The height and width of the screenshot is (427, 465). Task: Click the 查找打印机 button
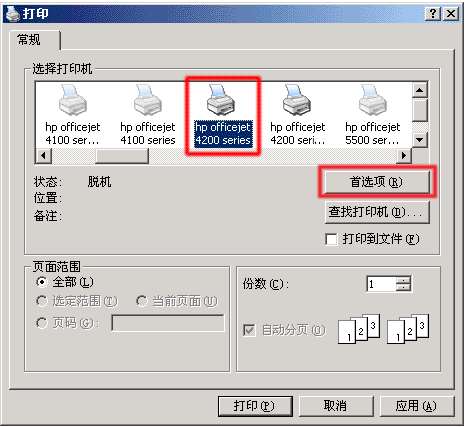[x=377, y=212]
